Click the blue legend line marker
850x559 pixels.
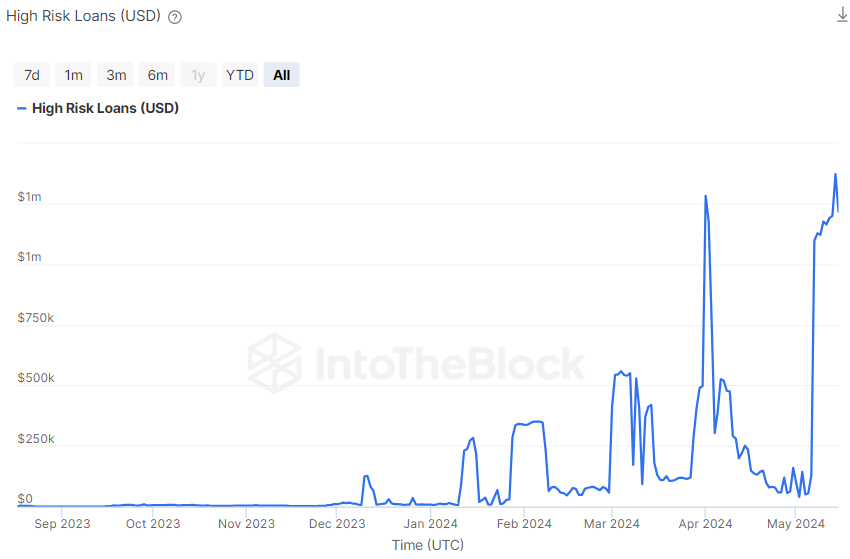(x=22, y=108)
